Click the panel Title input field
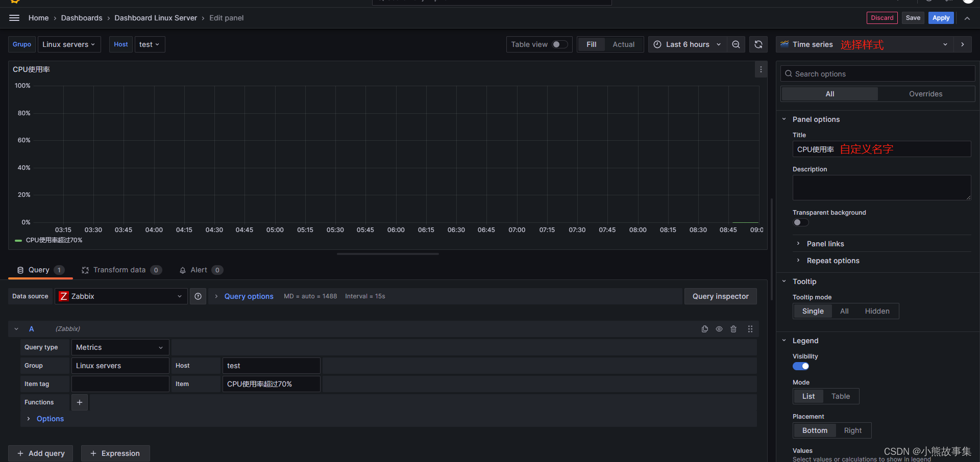Screen dimensions: 980x462 881,149
